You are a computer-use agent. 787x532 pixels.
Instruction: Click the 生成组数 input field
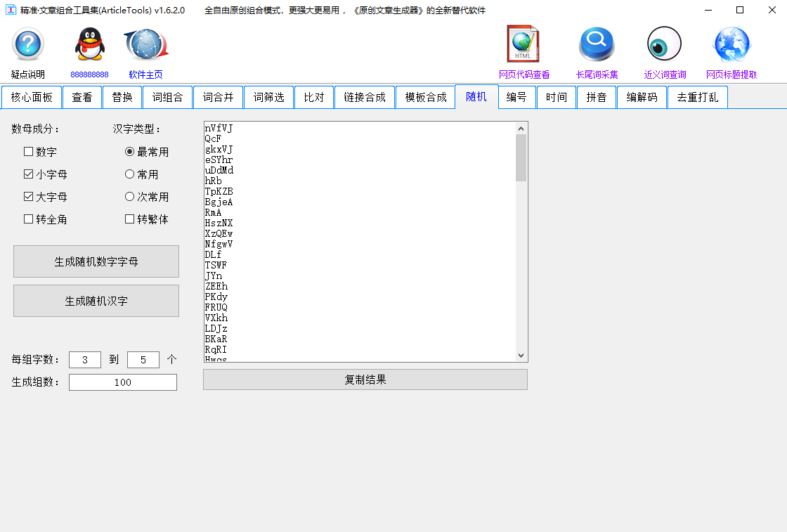[122, 382]
